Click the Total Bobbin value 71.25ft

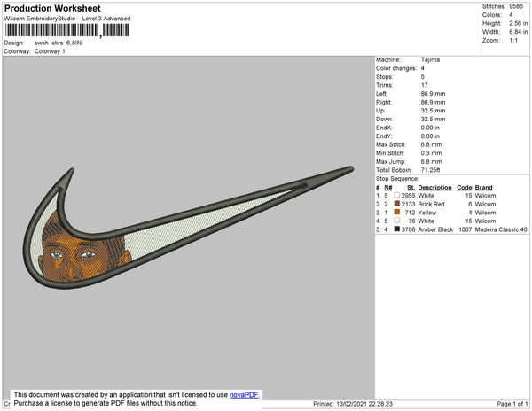[431, 170]
